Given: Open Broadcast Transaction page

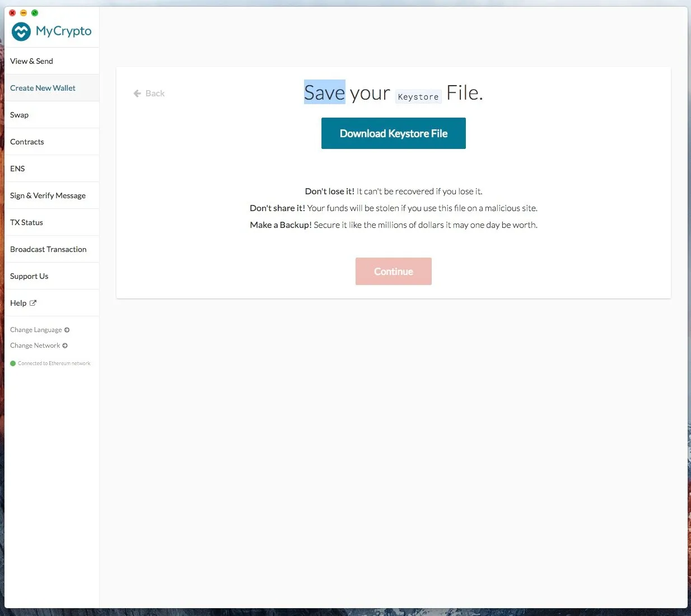Looking at the screenshot, I should (x=52, y=249).
